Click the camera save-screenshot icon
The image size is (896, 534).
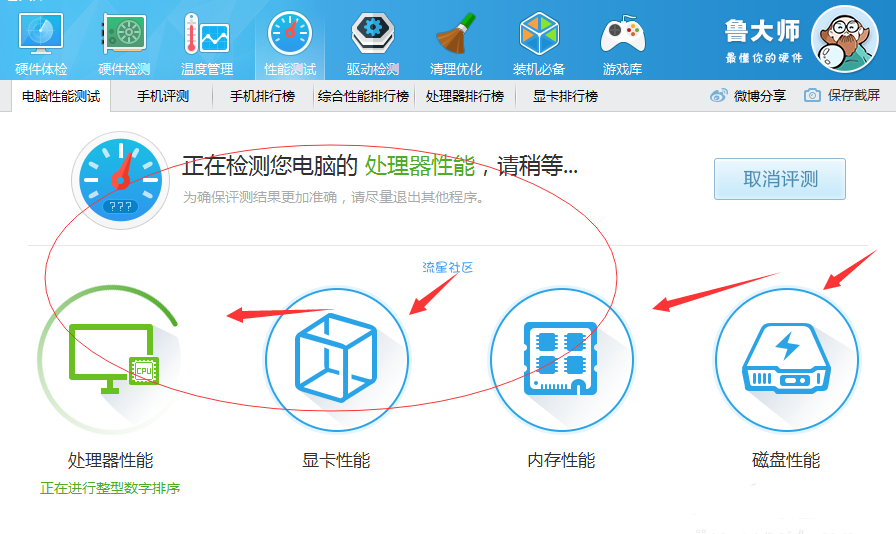(x=812, y=95)
